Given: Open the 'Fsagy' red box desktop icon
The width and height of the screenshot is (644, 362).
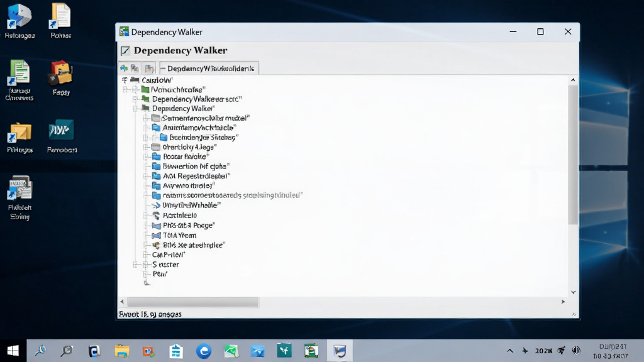Looking at the screenshot, I should click(x=61, y=78).
